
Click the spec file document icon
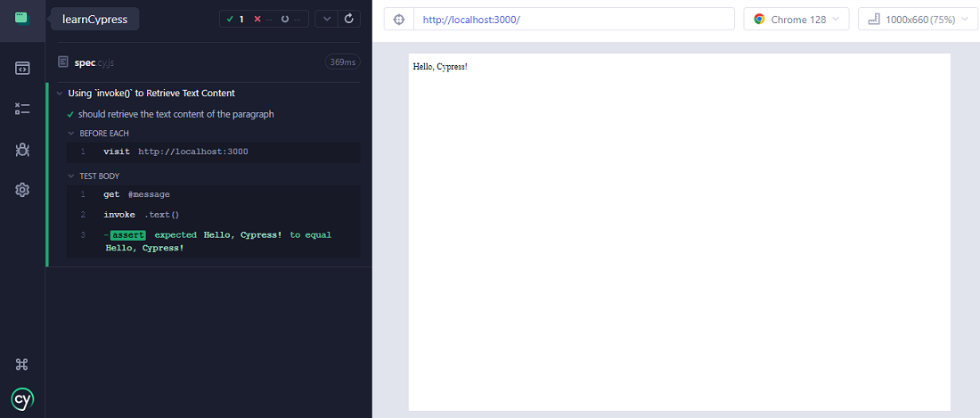click(62, 61)
